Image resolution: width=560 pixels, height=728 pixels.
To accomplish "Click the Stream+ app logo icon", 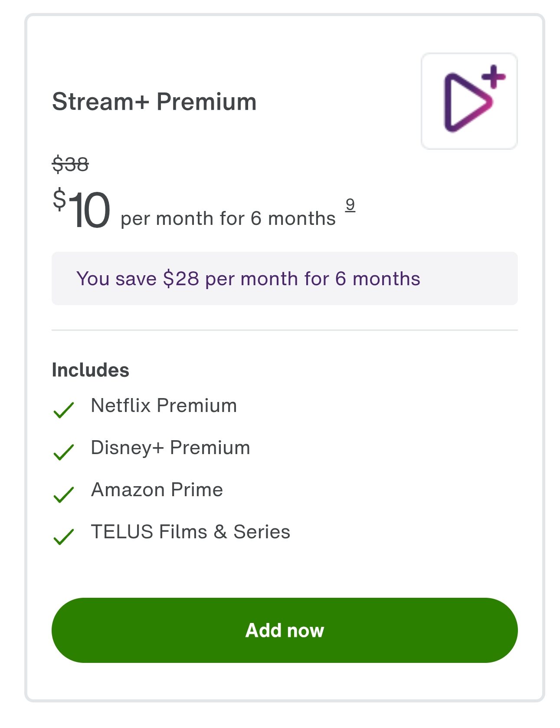I will [x=469, y=101].
